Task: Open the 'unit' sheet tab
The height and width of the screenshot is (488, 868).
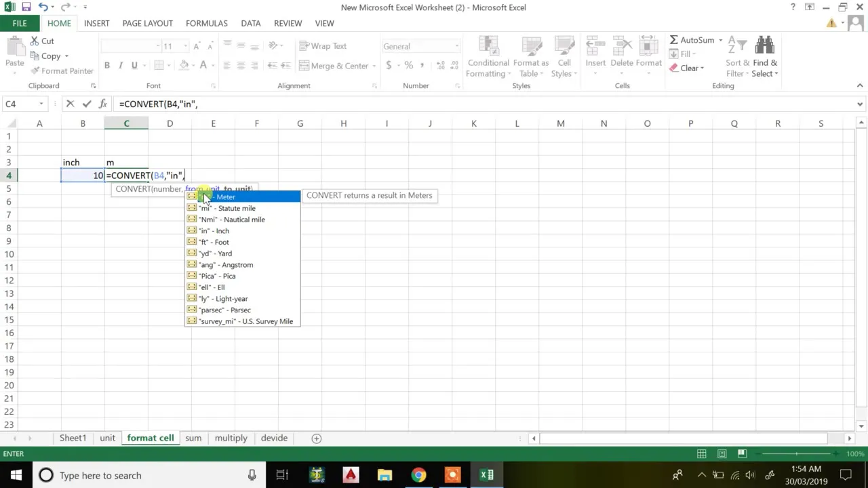Action: pos(107,438)
